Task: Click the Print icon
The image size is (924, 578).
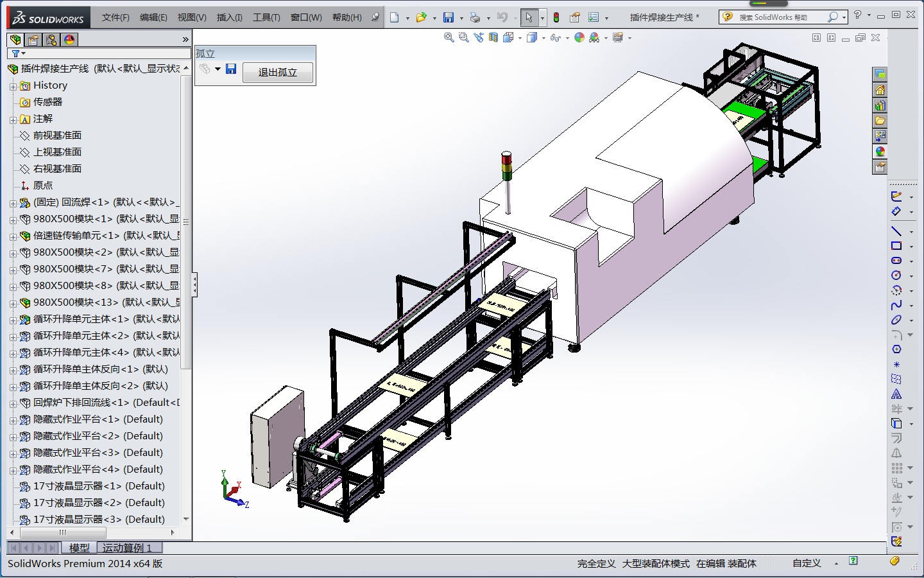Action: pyautogui.click(x=475, y=17)
